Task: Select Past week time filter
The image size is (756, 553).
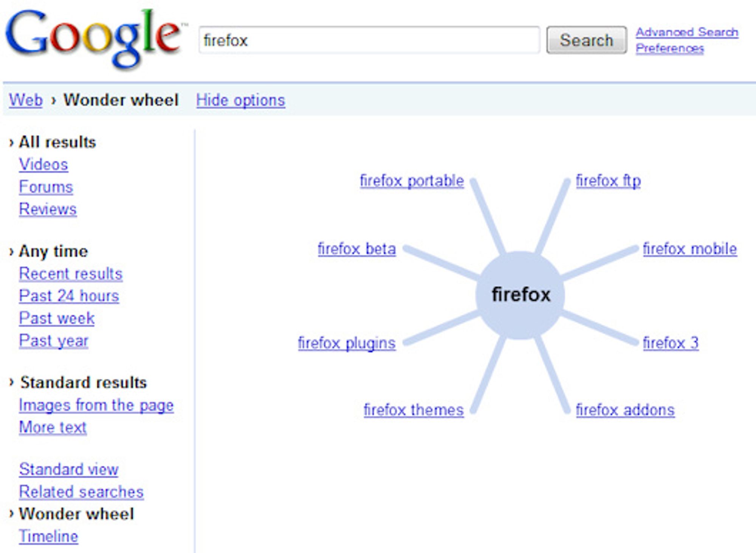Action: [57, 318]
